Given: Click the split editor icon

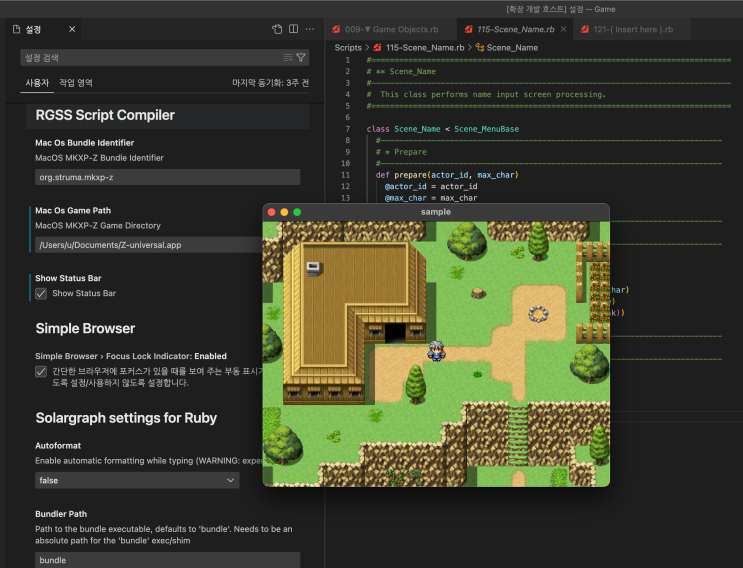Looking at the screenshot, I should tap(293, 30).
